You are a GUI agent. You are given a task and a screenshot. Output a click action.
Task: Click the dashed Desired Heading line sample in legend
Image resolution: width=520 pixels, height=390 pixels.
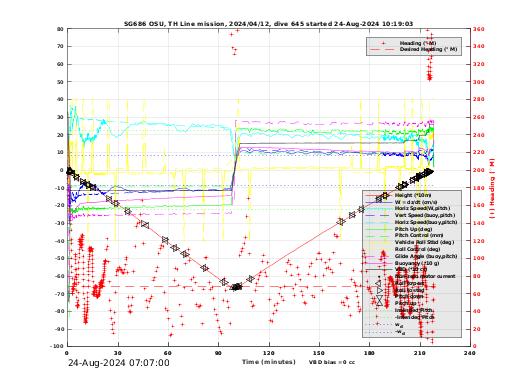[x=382, y=49]
